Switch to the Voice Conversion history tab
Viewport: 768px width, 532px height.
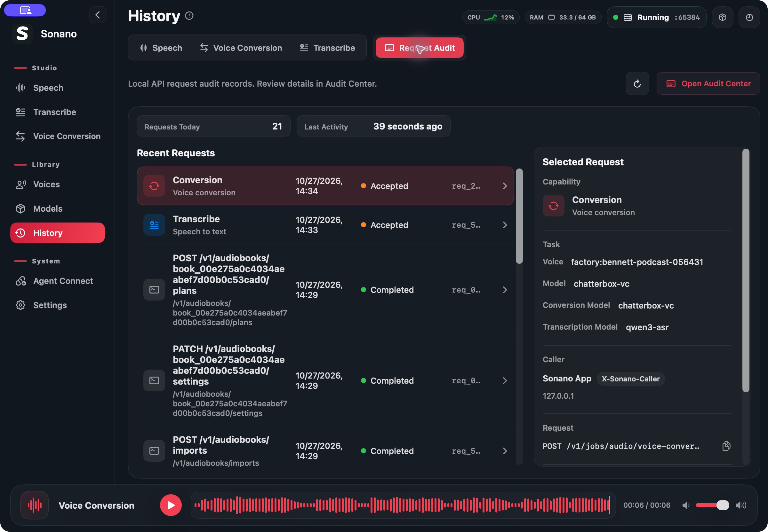[241, 48]
